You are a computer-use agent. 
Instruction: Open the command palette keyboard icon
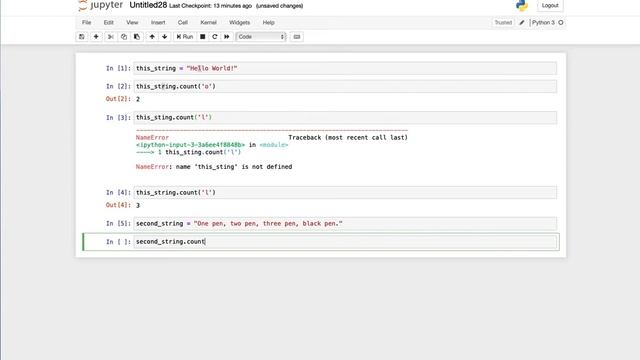[x=297, y=37]
